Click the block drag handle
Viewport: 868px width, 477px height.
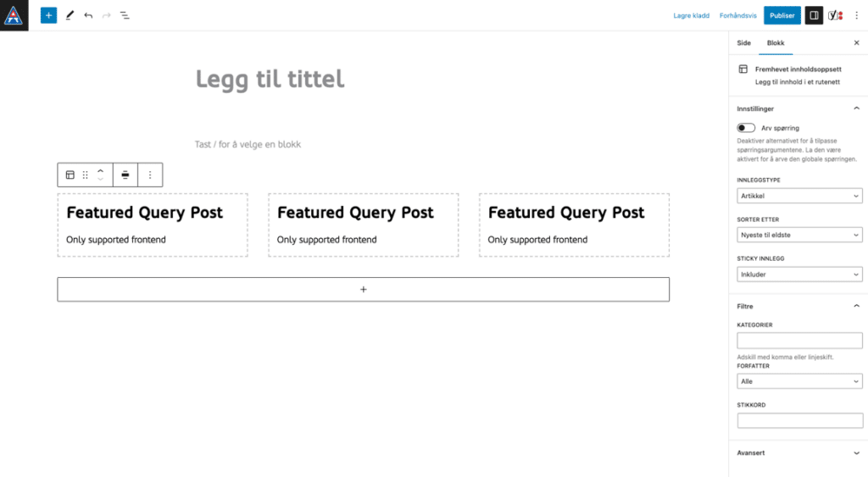[85, 175]
